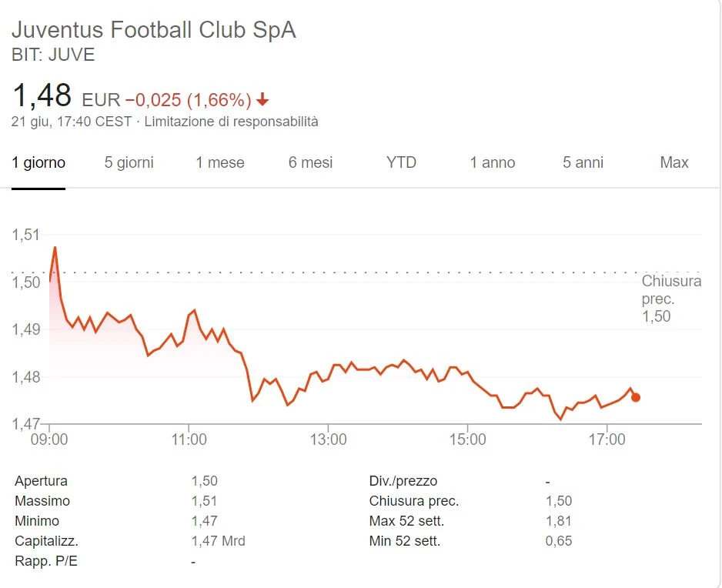Image resolution: width=722 pixels, height=588 pixels.
Task: Click the current price dot on chart
Action: click(636, 397)
